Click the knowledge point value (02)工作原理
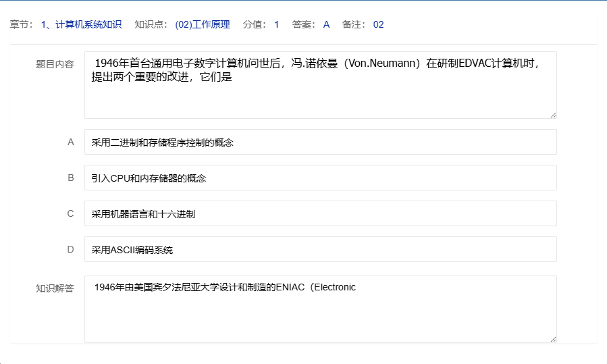The width and height of the screenshot is (607, 364). click(203, 25)
